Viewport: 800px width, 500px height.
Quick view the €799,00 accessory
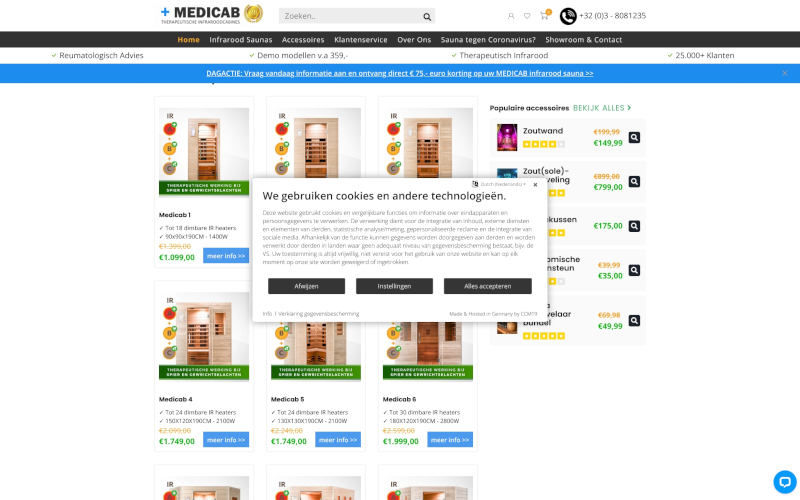[x=634, y=181]
